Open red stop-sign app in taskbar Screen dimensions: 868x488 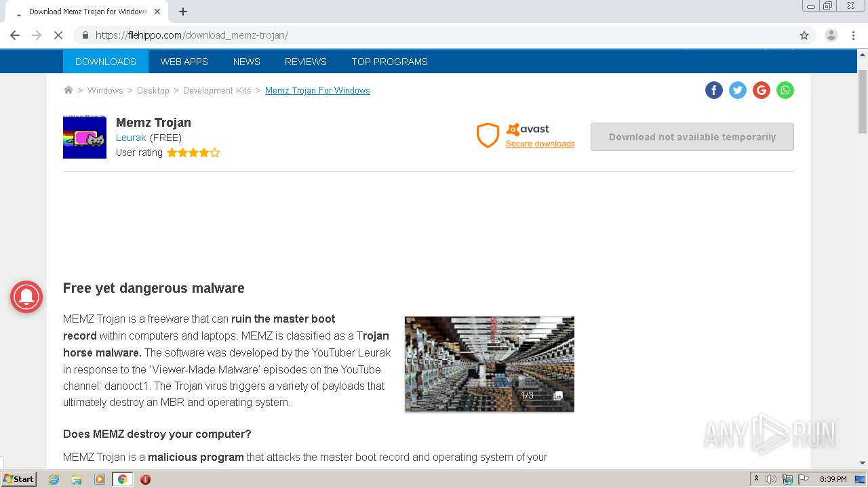point(145,479)
